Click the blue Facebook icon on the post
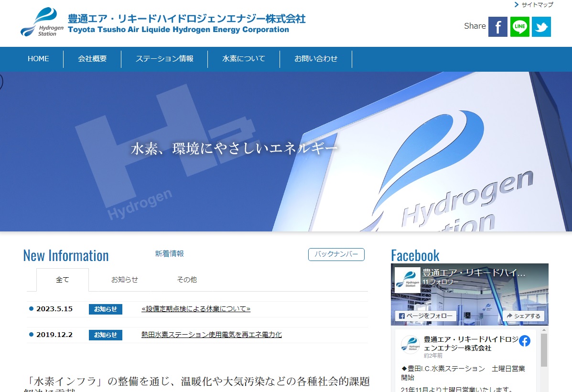This screenshot has height=392, width=572. (x=525, y=341)
